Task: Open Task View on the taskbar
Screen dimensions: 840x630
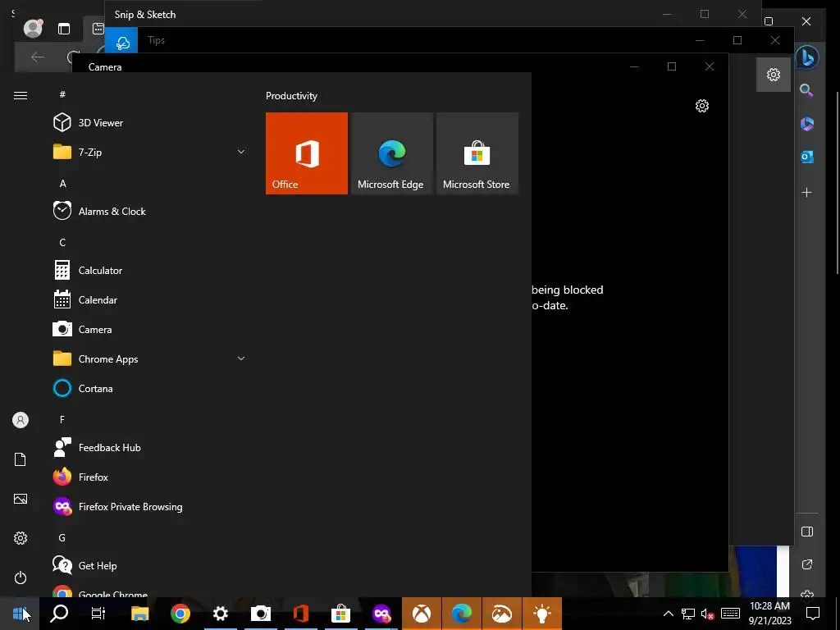Action: [x=98, y=614]
